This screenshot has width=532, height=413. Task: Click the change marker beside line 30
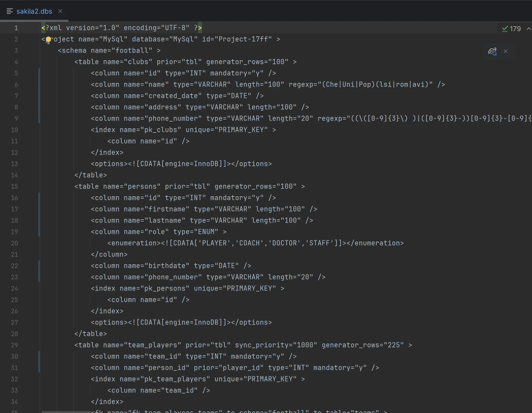[x=39, y=356]
